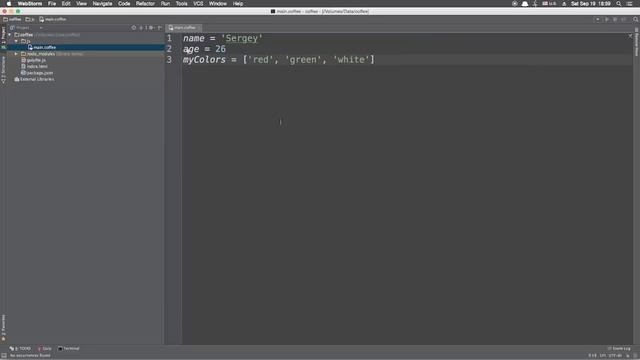Viewport: 640px width, 360px height.
Task: Click the js folder breadcrumb
Action: tap(30, 19)
